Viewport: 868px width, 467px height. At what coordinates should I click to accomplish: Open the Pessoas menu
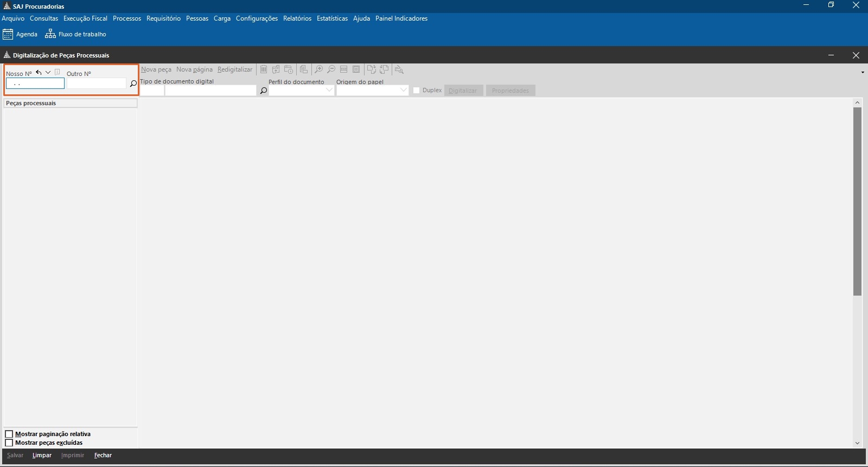[197, 18]
